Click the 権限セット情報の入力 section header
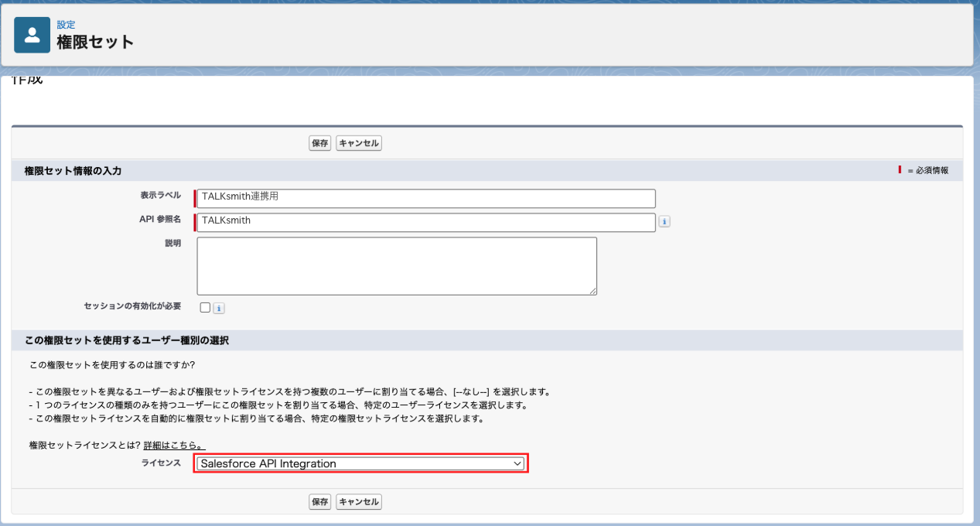 [x=73, y=170]
